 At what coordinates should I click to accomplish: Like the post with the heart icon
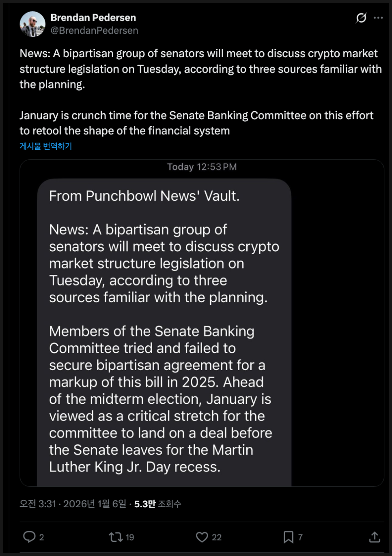tap(202, 537)
